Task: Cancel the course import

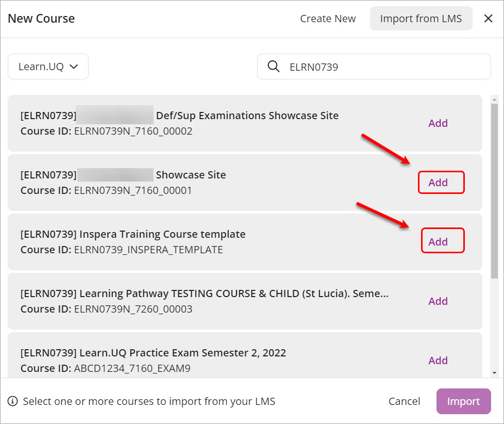Action: (x=404, y=401)
